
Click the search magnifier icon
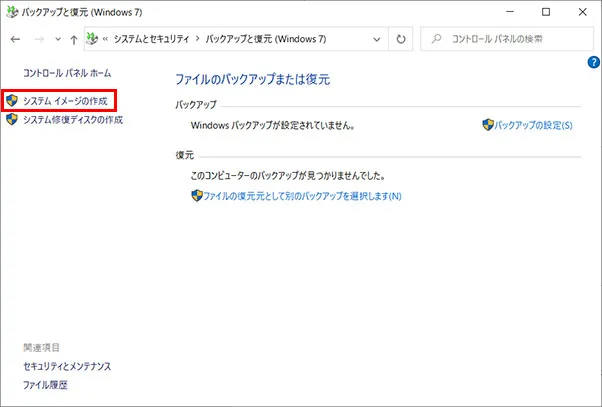[436, 39]
